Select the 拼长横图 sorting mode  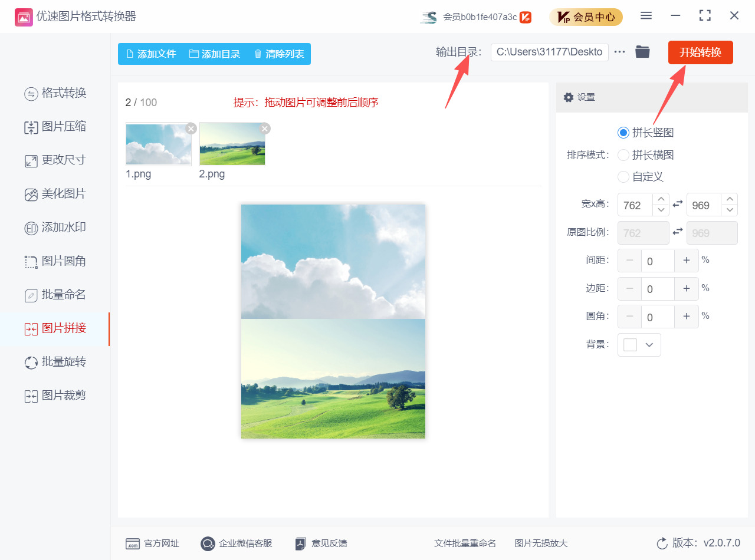click(623, 154)
